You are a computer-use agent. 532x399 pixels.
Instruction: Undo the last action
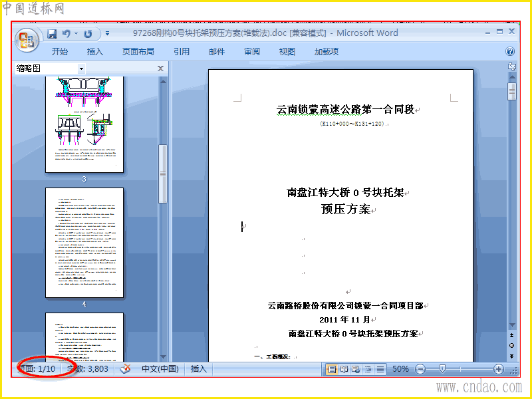click(66, 34)
